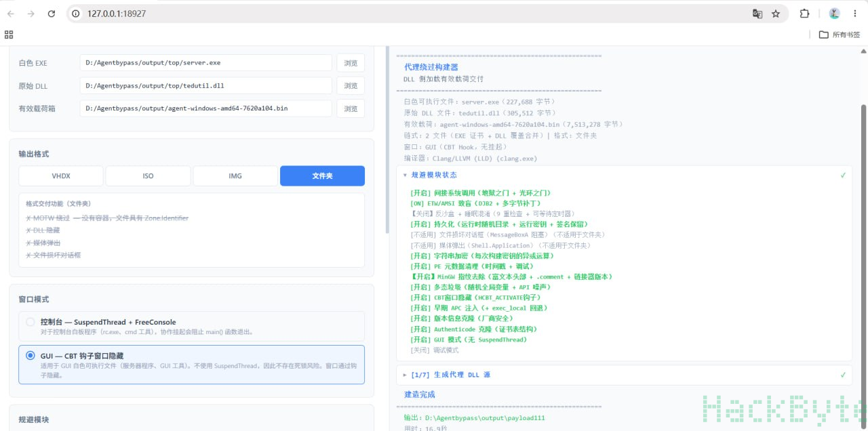Image resolution: width=868 pixels, height=431 pixels.
Task: Open the 所有书签 bookmarks folder
Action: (x=840, y=35)
